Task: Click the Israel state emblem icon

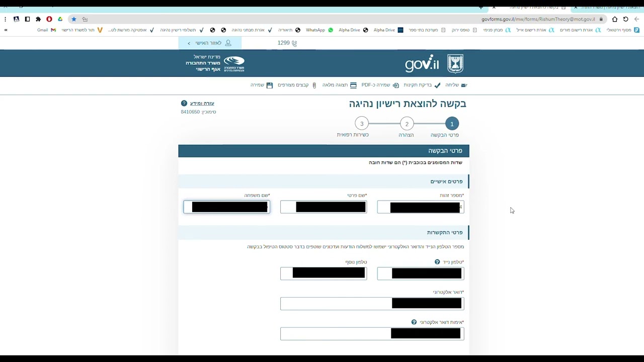Action: click(x=455, y=63)
